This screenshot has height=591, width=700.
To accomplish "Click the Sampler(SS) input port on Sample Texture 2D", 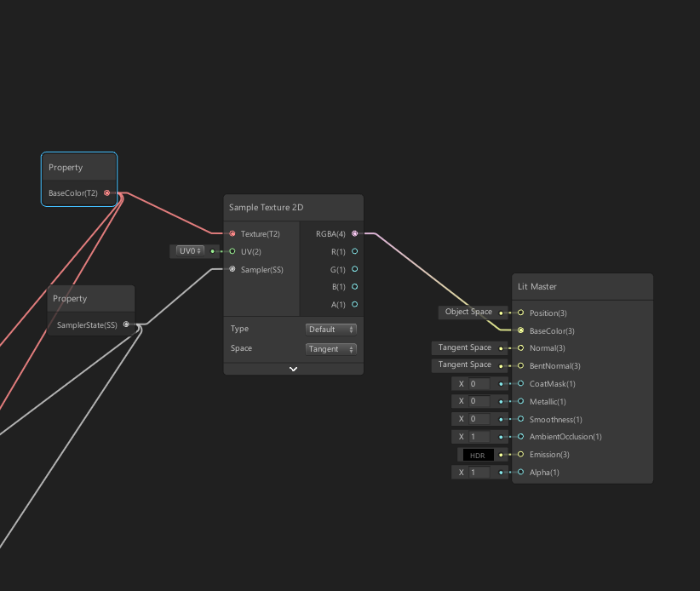I will (232, 269).
